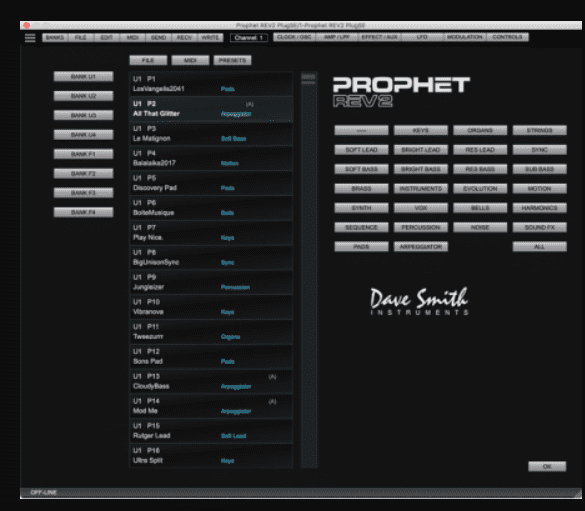Viewport: 585px width, 511px height.
Task: Filter presets by INSTRUMENTS category
Action: click(x=421, y=188)
